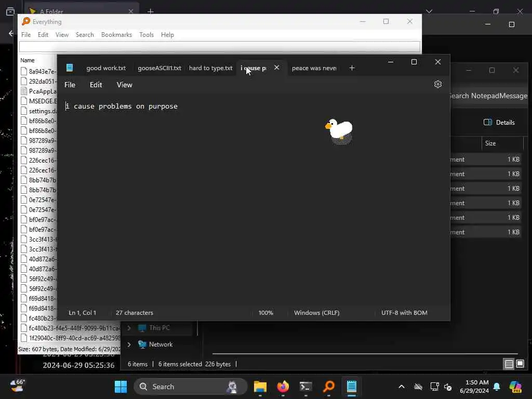The height and width of the screenshot is (399, 532).
Task: Click Search NotepadMessage box in Explorer
Action: tap(489, 96)
